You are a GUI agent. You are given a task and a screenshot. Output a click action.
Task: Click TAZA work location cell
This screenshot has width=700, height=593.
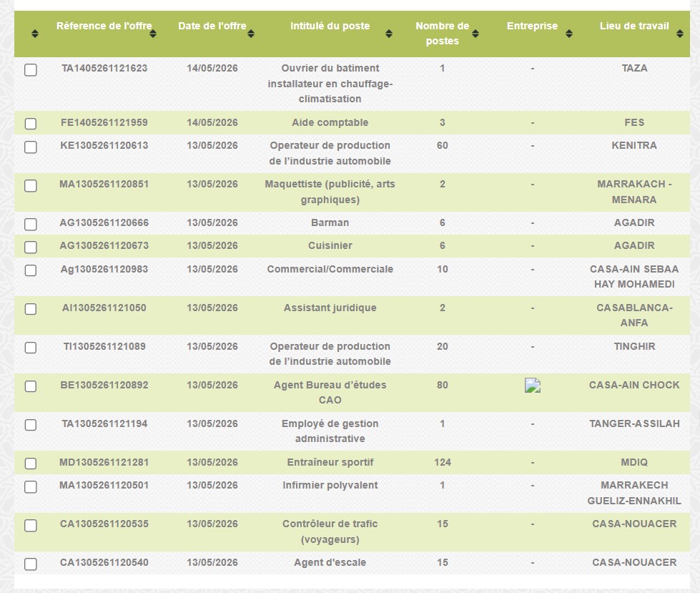pyautogui.click(x=634, y=69)
